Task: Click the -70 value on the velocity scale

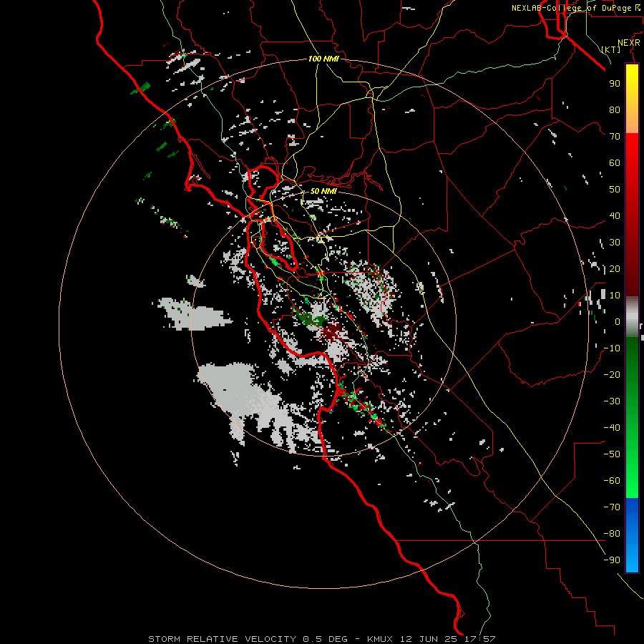Action: 612,507
